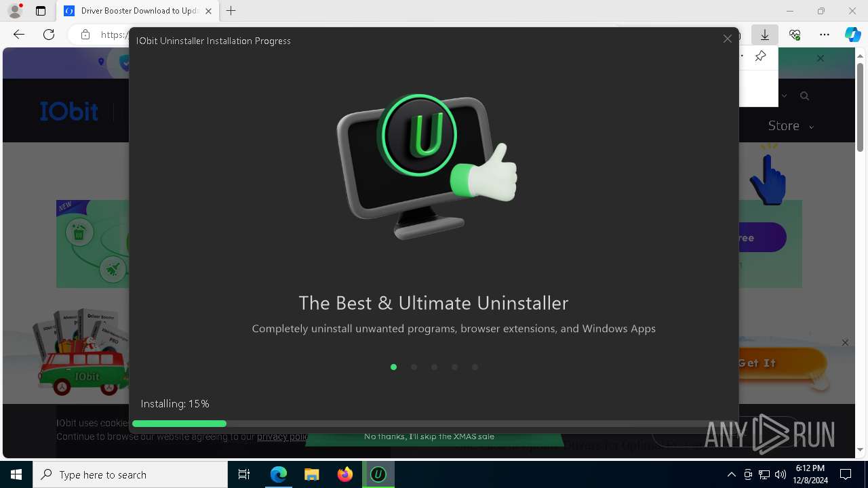Screen dimensions: 868x488
Task: Click 'The Best & Ultimate Uninstaller' heading
Action: tap(433, 302)
